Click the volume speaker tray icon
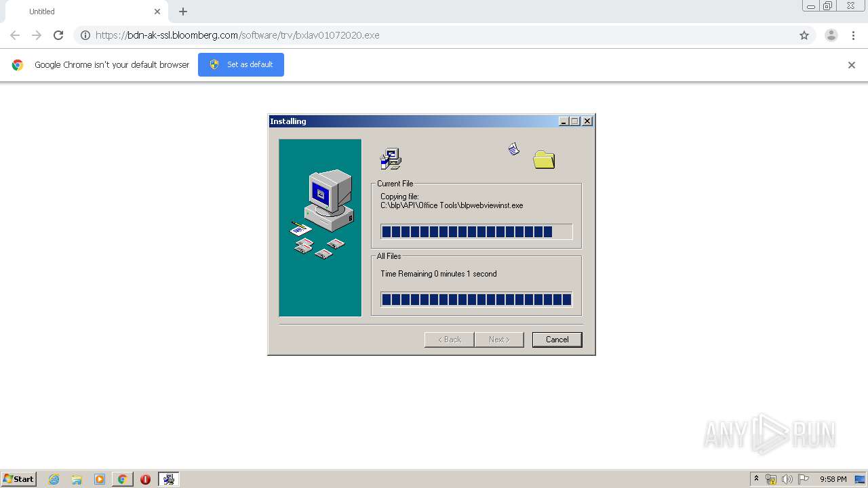Viewport: 868px width, 488px height. tap(787, 479)
